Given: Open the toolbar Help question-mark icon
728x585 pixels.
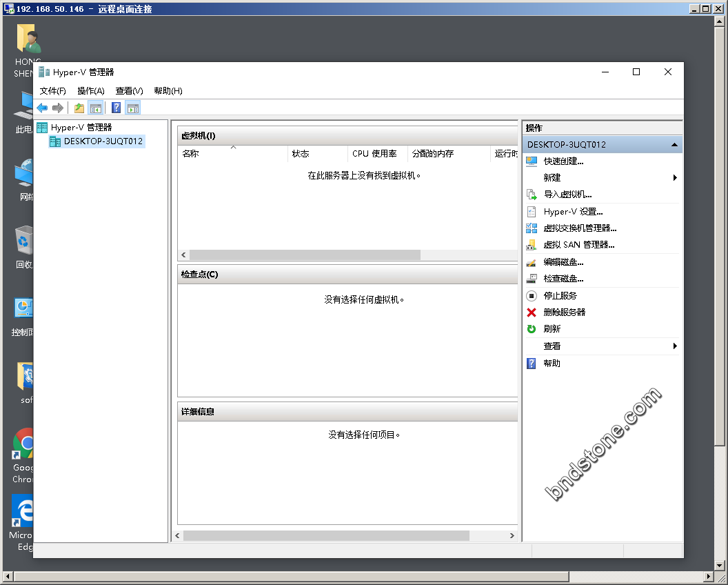Looking at the screenshot, I should 116,108.
